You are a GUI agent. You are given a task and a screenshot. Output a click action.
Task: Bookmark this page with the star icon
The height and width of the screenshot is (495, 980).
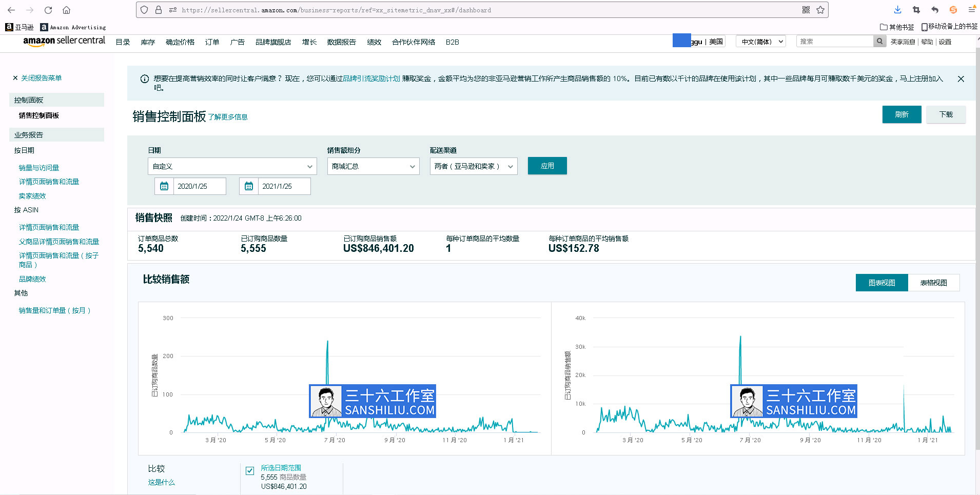pos(820,10)
